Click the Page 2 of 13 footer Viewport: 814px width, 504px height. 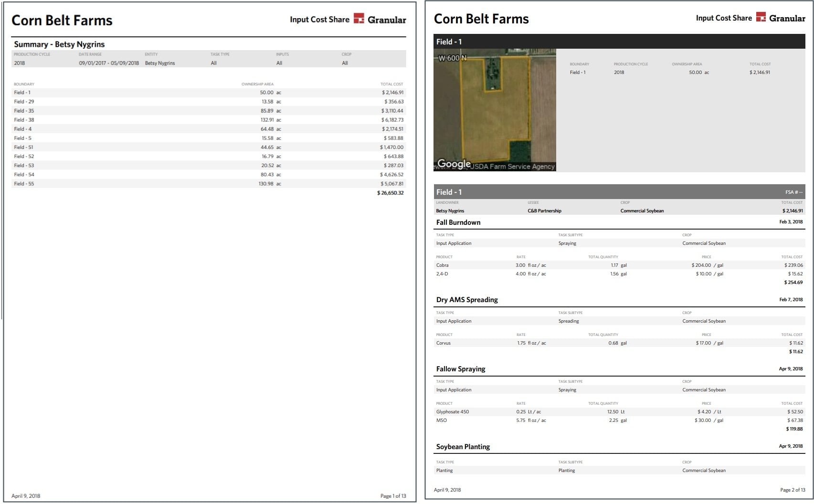coord(793,490)
